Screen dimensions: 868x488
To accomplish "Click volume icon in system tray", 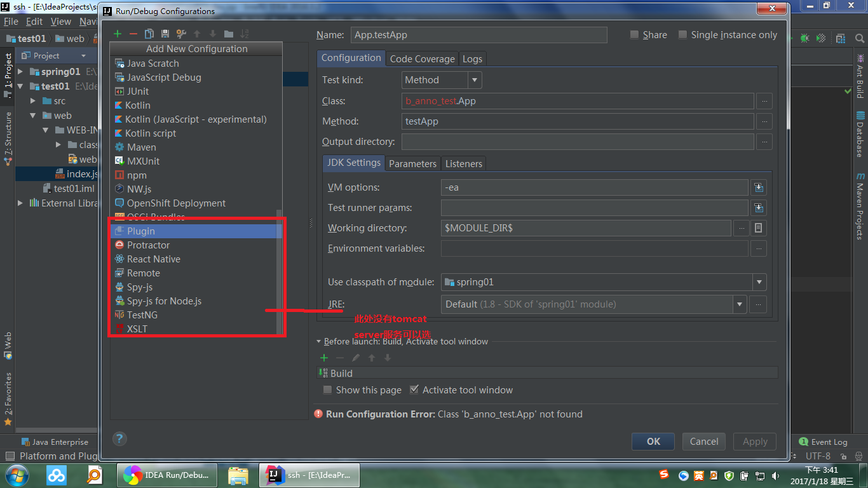I will (x=775, y=475).
